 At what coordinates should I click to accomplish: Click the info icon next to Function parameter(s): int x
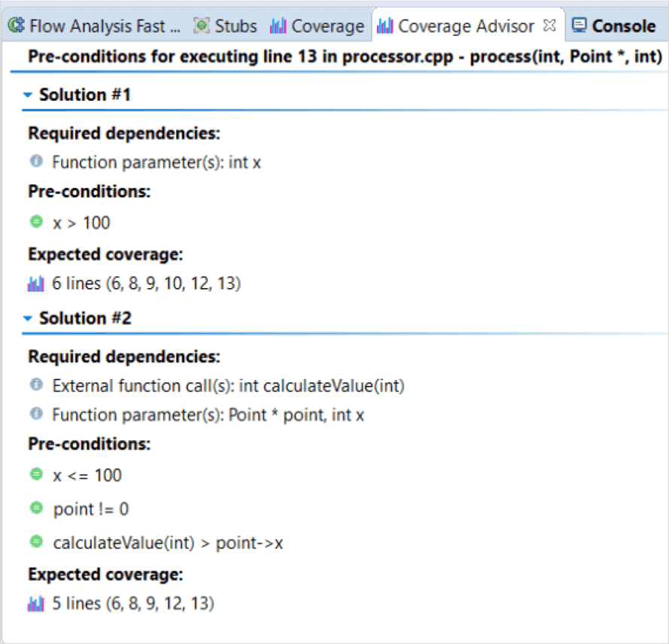tap(35, 162)
